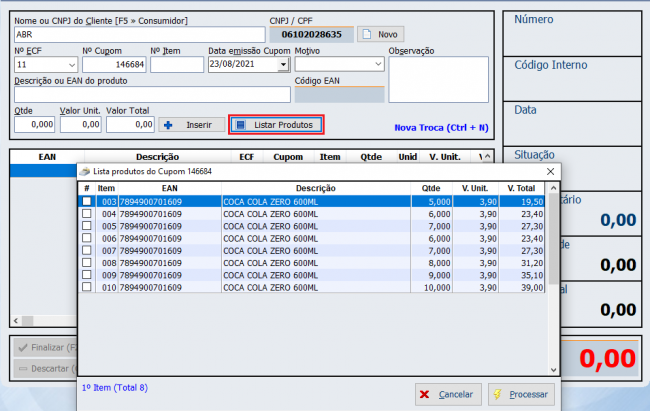This screenshot has height=411, width=650.
Task: Check the box for item 010
Action: 87,287
